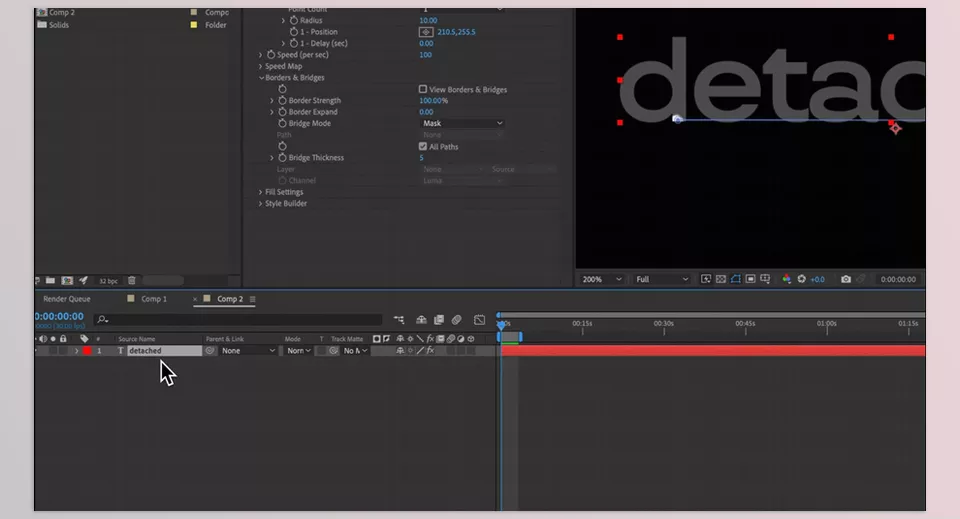Image resolution: width=960 pixels, height=519 pixels.
Task: Click the parent pick whip for detached
Action: 210,351
